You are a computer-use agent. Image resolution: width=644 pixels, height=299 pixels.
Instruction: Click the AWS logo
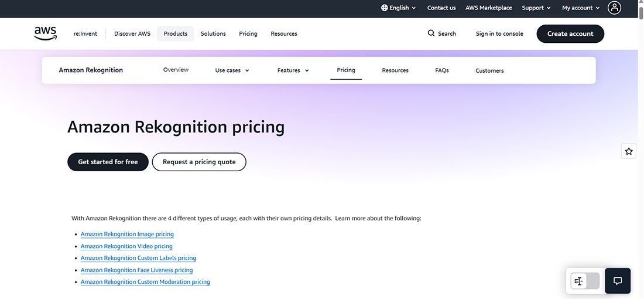tap(45, 33)
